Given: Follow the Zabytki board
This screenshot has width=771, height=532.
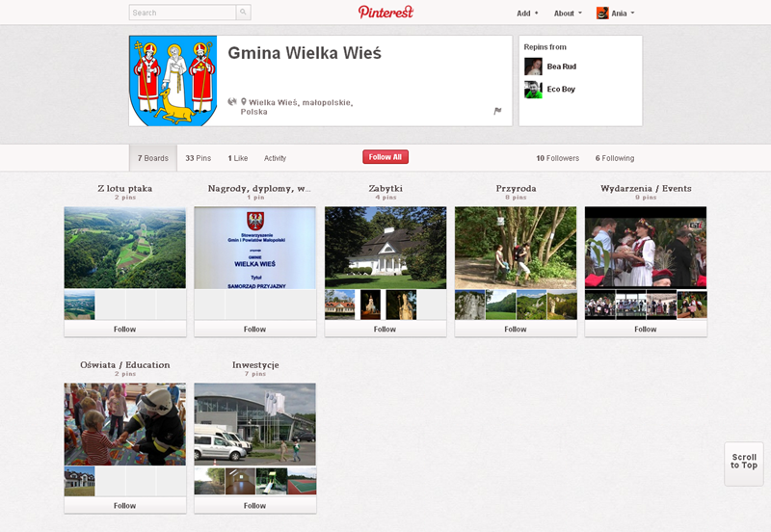Looking at the screenshot, I should point(385,329).
